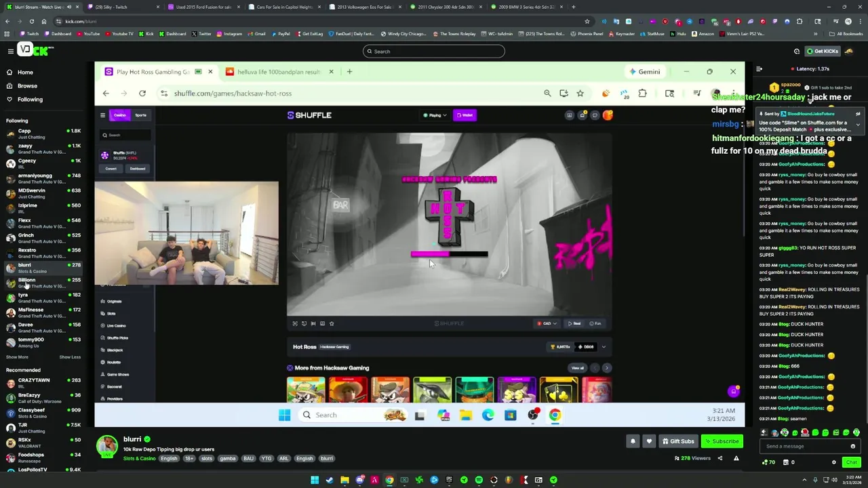868x488 pixels.
Task: Click the share stream icon
Action: [720, 458]
